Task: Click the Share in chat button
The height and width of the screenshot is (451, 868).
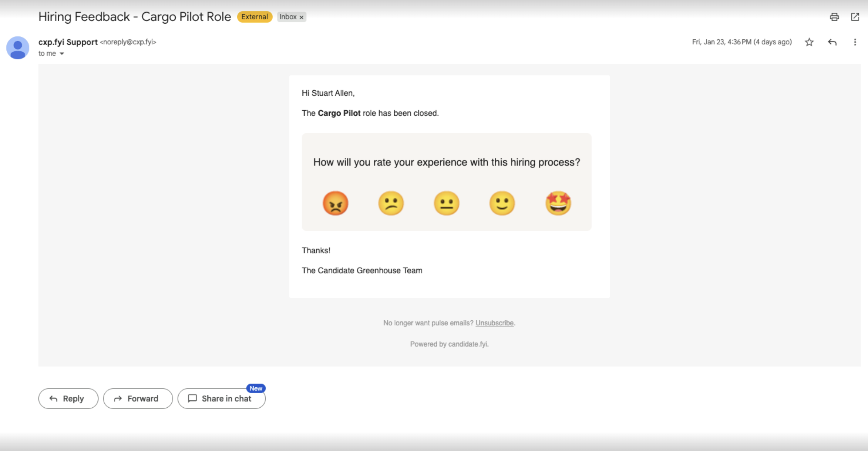Action: pos(221,399)
